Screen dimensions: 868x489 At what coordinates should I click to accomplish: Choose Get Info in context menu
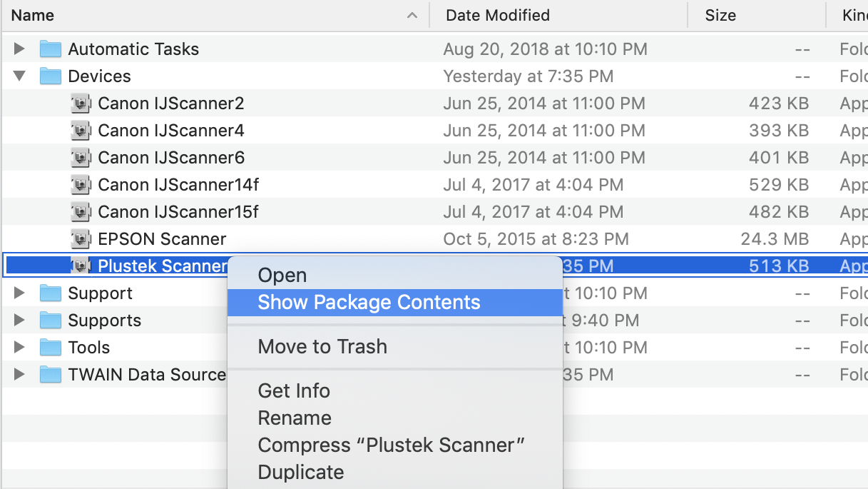pos(294,391)
